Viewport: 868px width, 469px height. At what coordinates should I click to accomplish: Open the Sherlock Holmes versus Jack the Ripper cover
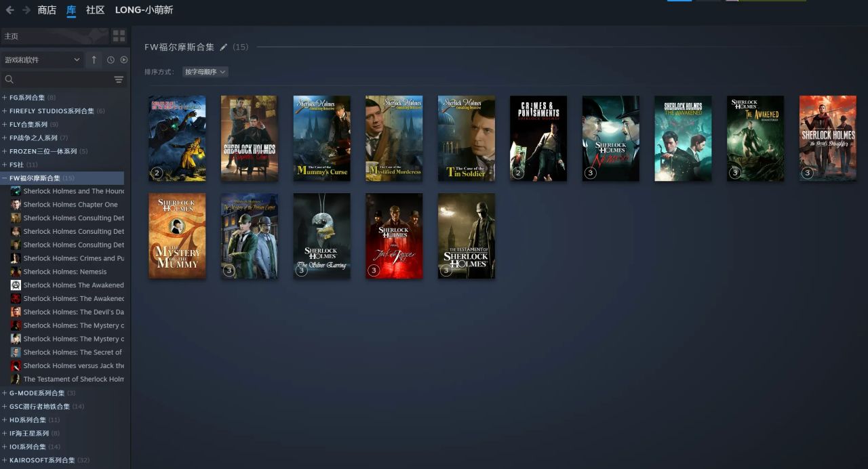click(394, 236)
